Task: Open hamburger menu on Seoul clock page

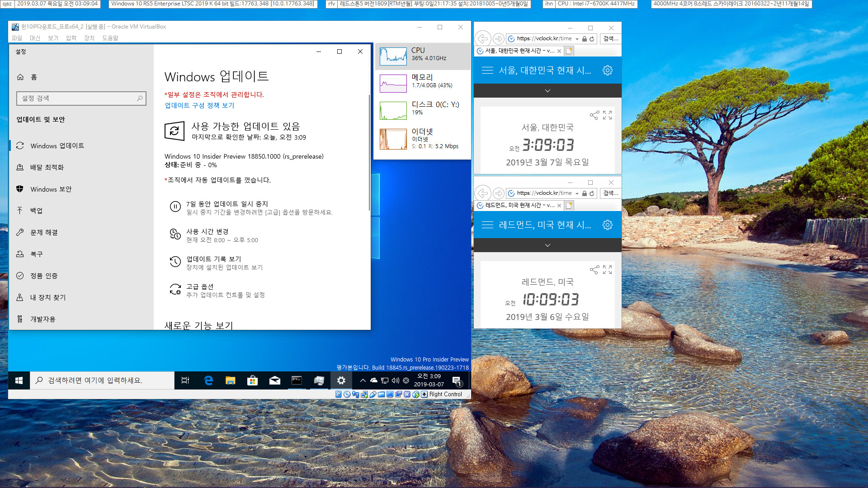Action: (x=487, y=70)
